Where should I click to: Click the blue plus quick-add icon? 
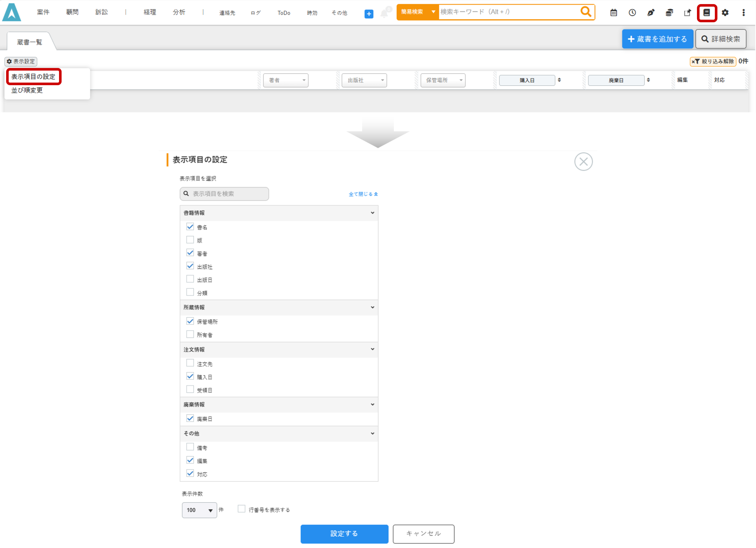[369, 14]
